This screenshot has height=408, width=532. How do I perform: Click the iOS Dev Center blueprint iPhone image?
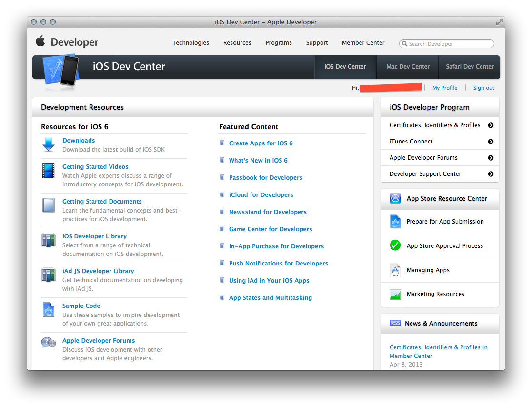pos(61,71)
